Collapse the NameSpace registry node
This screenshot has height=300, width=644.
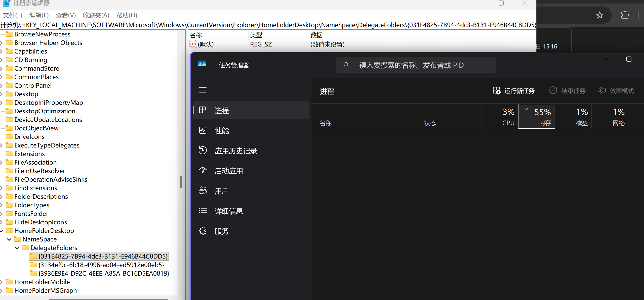coord(9,239)
